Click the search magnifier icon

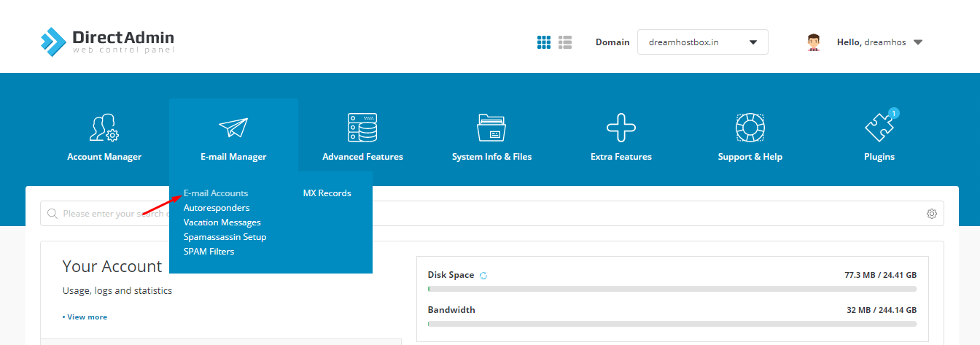click(x=52, y=214)
